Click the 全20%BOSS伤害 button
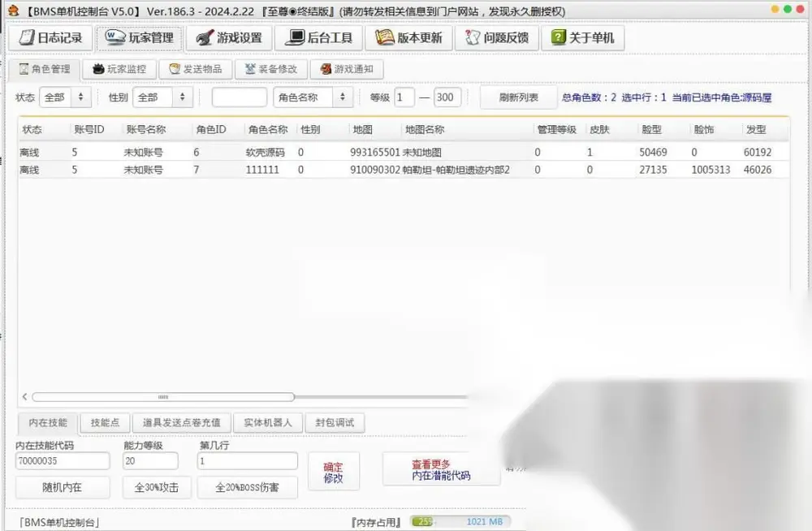Screen dimensions: 812x531 [x=247, y=487]
